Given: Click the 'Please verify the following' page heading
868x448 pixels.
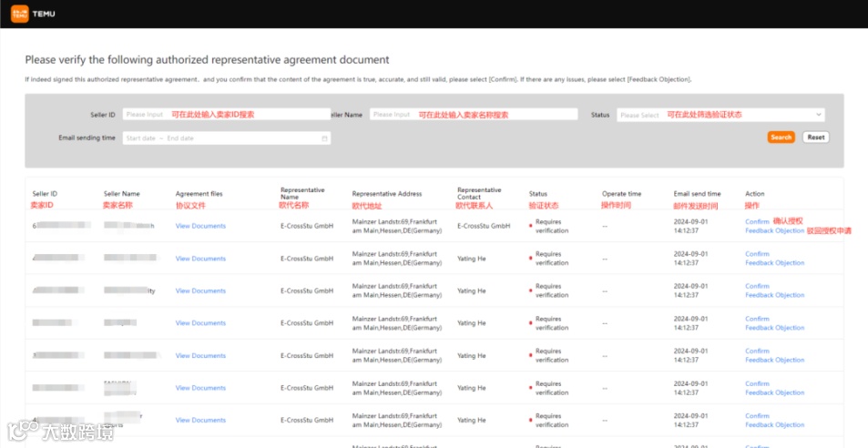Looking at the screenshot, I should pos(207,60).
